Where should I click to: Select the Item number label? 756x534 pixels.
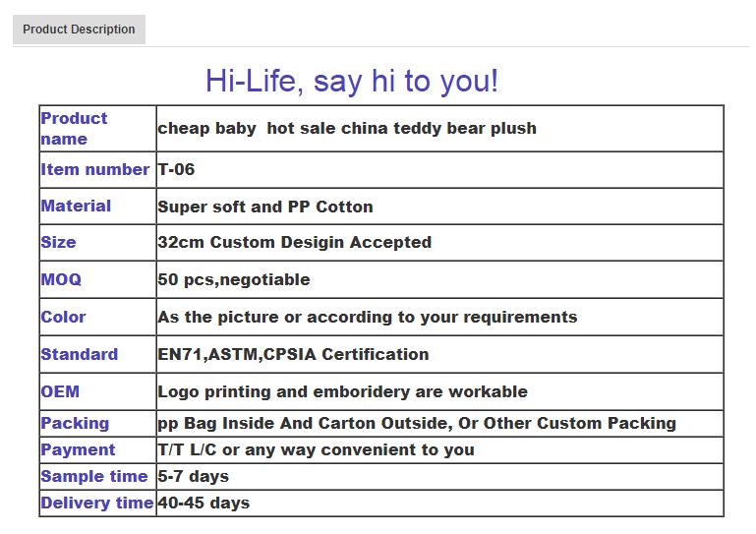click(x=94, y=169)
